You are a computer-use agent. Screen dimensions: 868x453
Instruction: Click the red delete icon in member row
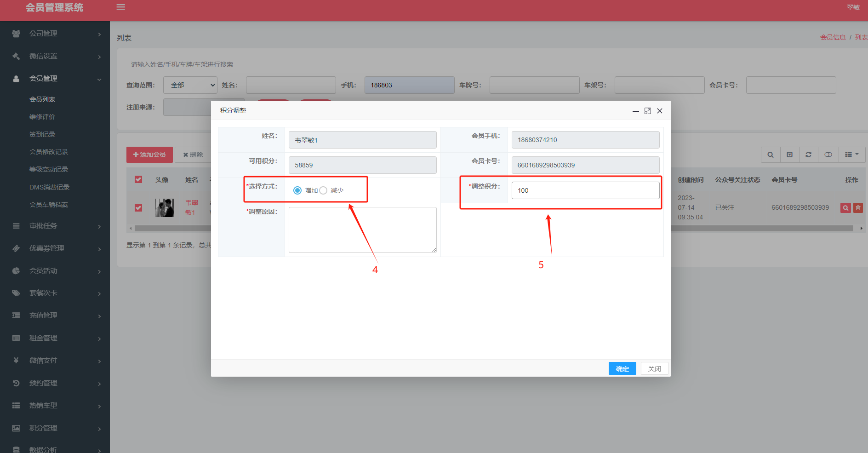pyautogui.click(x=858, y=208)
